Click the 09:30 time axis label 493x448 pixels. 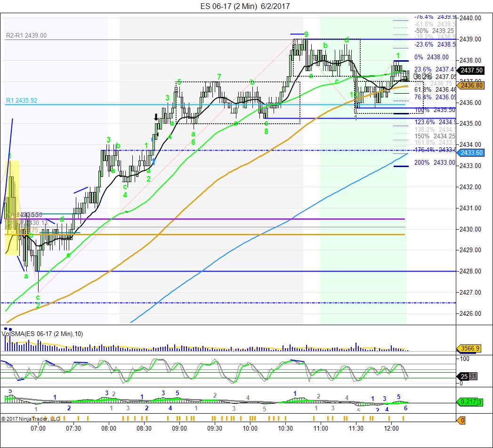[215, 429]
